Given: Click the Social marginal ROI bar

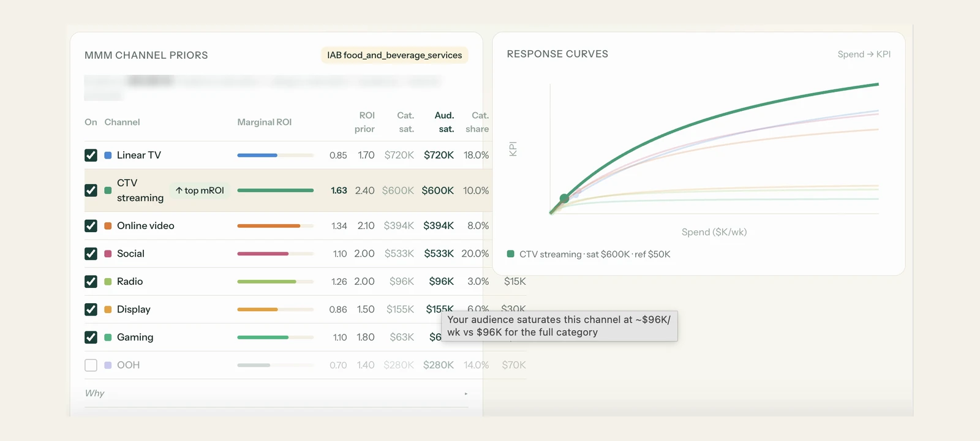Looking at the screenshot, I should (276, 254).
